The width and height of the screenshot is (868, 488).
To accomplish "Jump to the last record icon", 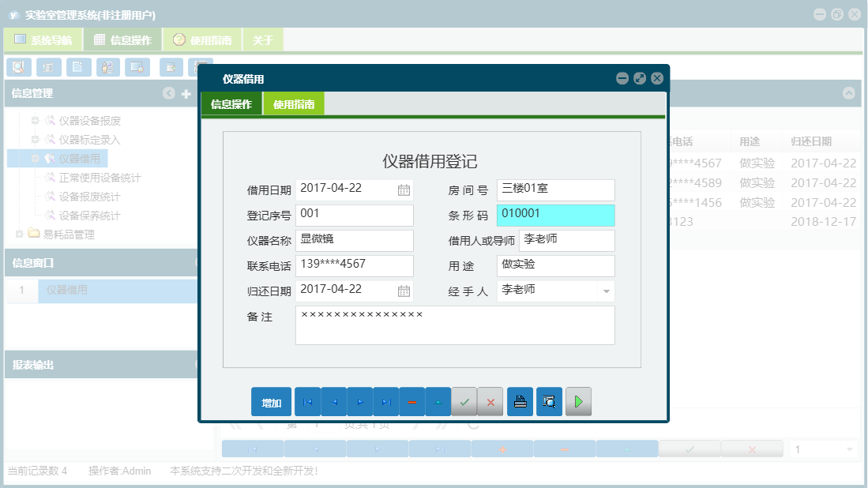I will pos(385,401).
